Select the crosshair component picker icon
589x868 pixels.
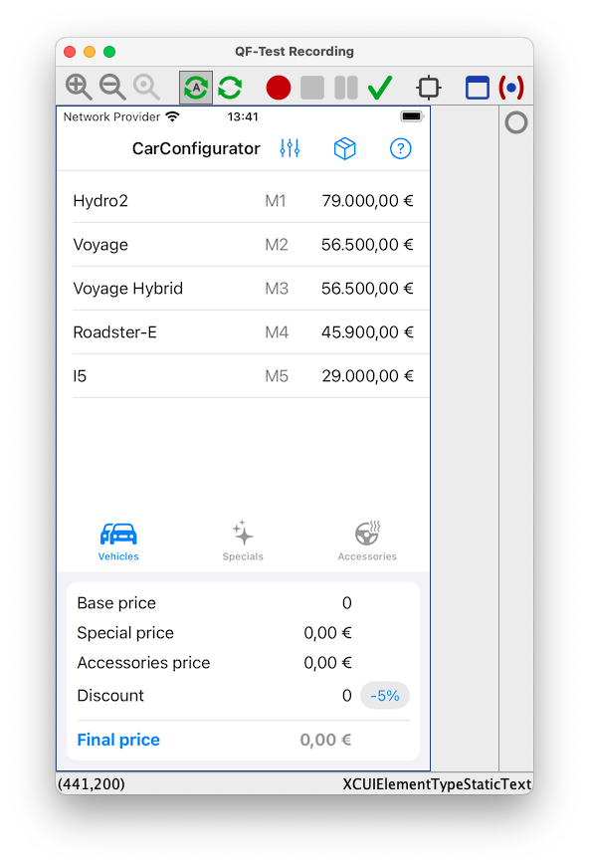pos(429,88)
